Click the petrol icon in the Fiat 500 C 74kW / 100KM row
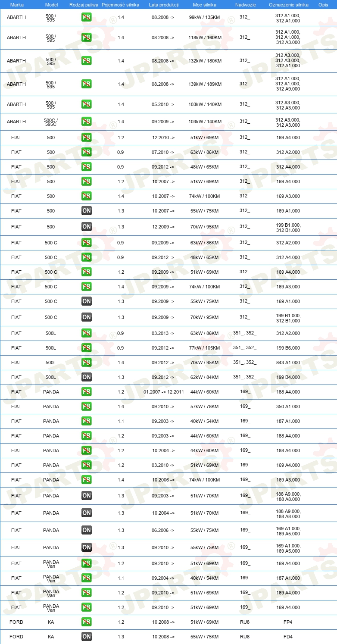This screenshot has height=644, width=337. click(87, 287)
